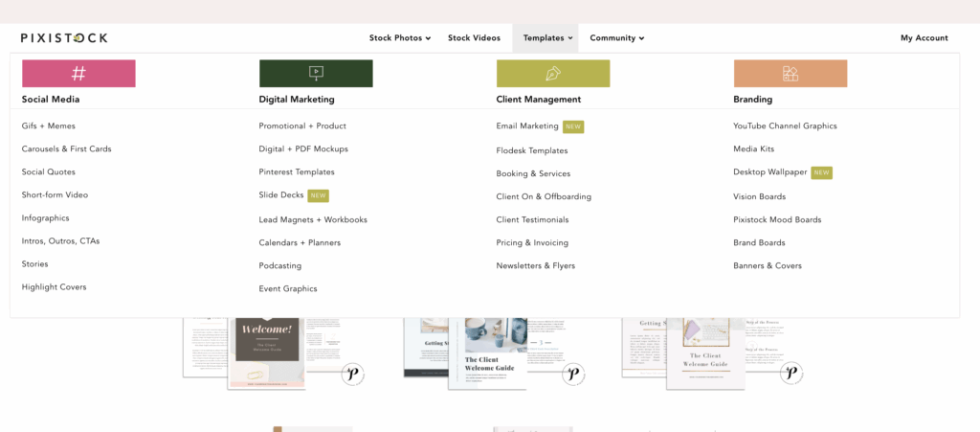This screenshot has width=980, height=432.
Task: Open the Digital Marketing heading
Action: (x=297, y=100)
